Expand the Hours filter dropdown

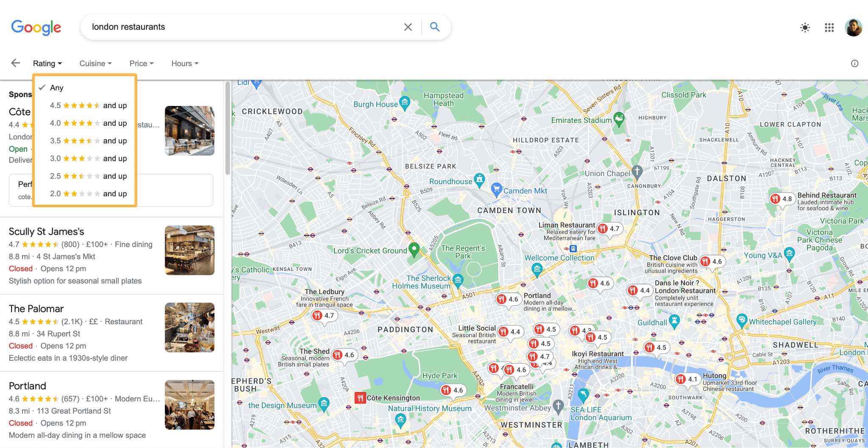tap(184, 63)
